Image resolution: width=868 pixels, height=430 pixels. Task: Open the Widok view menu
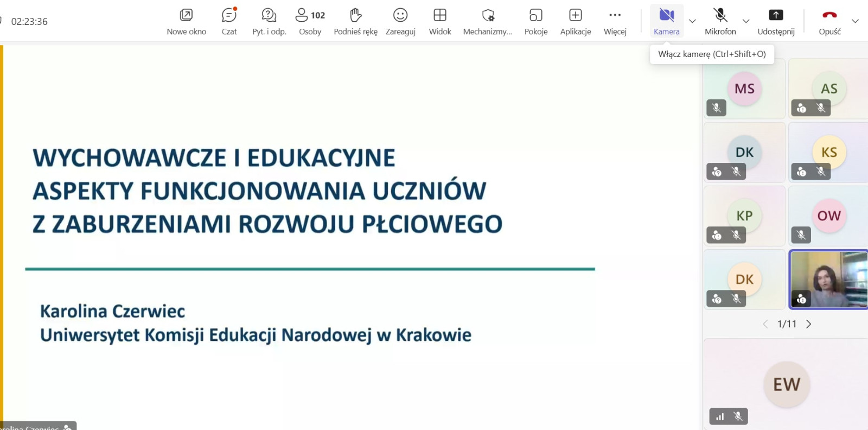pos(440,21)
